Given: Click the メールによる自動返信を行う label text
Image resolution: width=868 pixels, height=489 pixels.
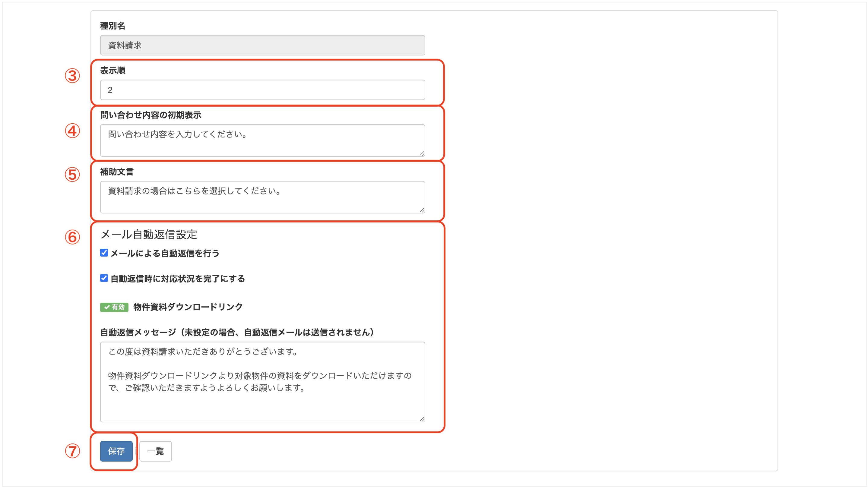Looking at the screenshot, I should 165,253.
